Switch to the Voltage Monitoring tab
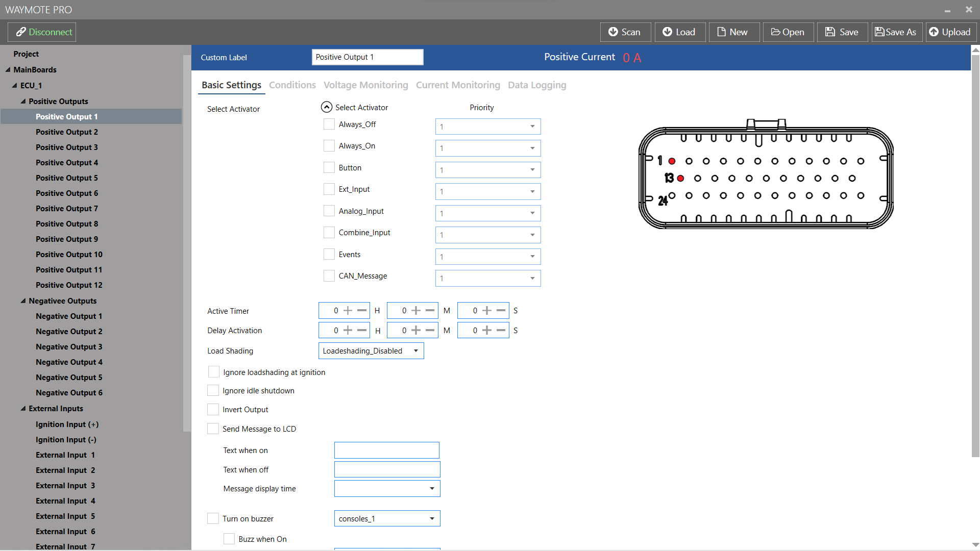Screen dimensions: 980x551 (x=365, y=85)
